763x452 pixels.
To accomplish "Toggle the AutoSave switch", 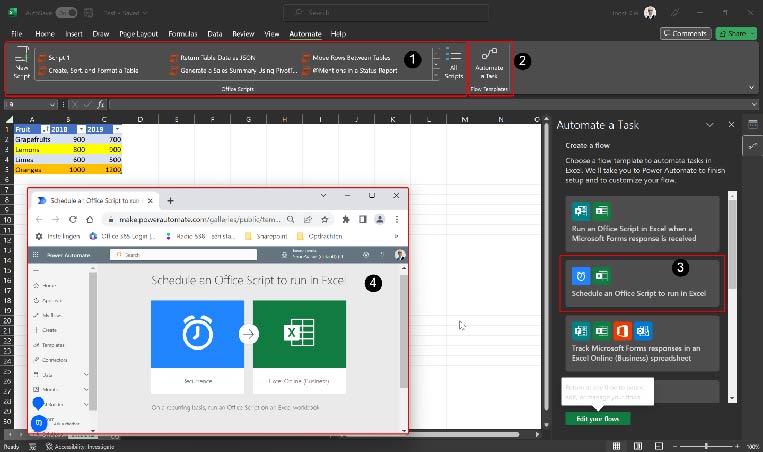I will 66,13.
